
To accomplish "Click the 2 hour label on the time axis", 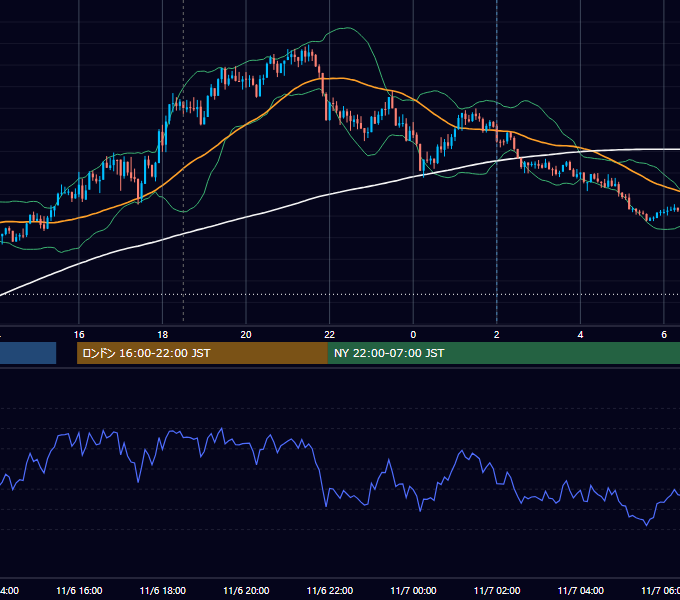I will (497, 335).
